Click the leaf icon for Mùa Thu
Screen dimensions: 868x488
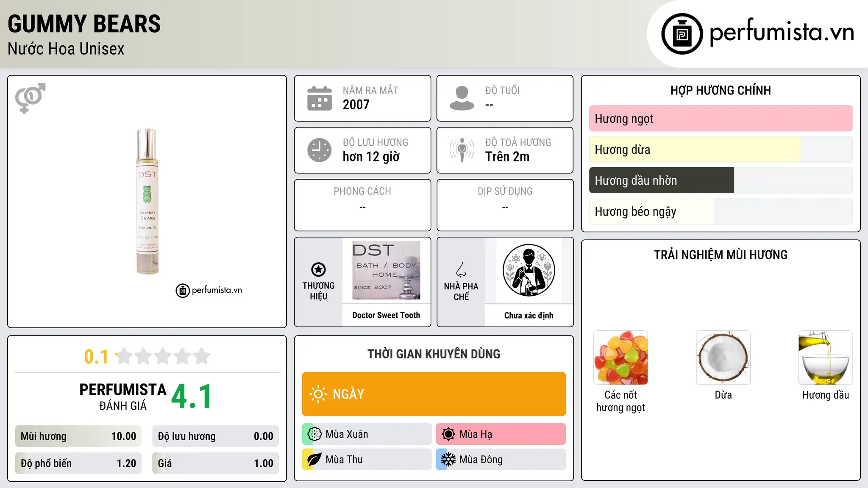tap(314, 460)
